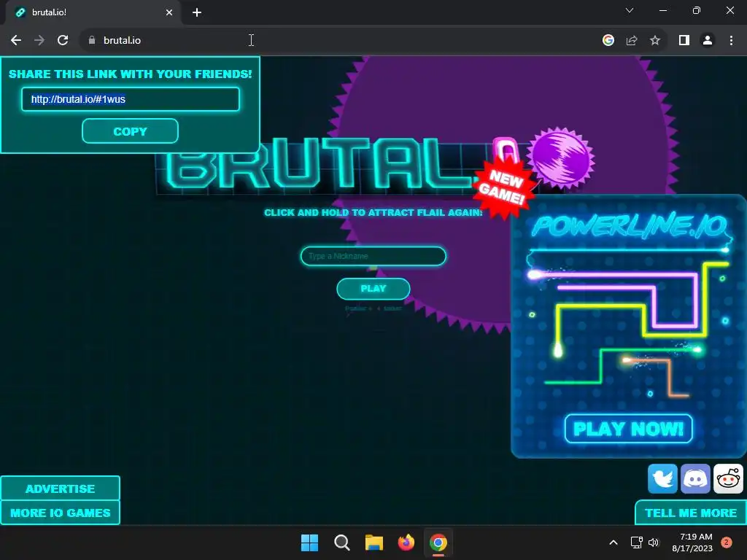
Task: Reload the brutal.io page
Action: (x=63, y=41)
